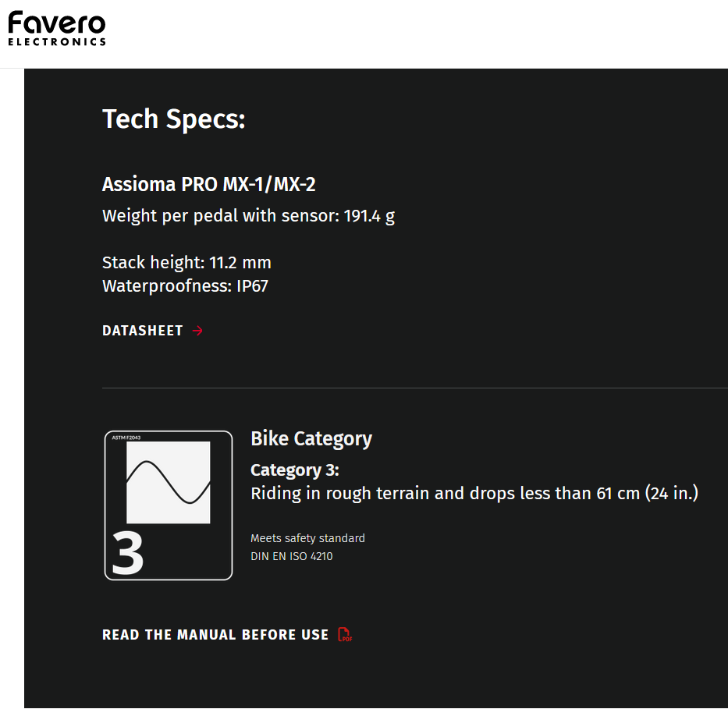Click the horizontal divider below DATASHEET
The height and width of the screenshot is (709, 728).
[x=414, y=388]
